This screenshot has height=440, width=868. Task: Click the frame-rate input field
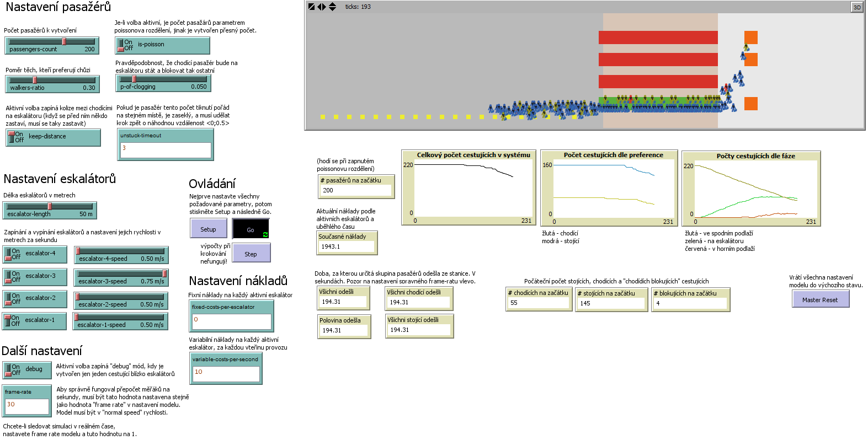pos(26,406)
